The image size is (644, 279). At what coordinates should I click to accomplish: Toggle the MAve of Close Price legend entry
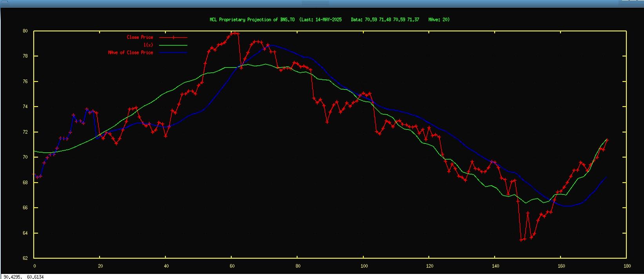coord(131,53)
